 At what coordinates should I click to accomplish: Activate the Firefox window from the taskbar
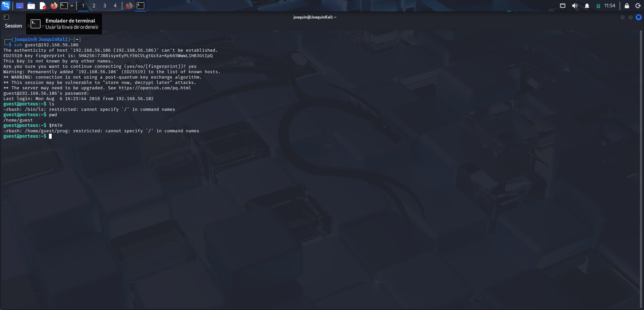pyautogui.click(x=129, y=5)
